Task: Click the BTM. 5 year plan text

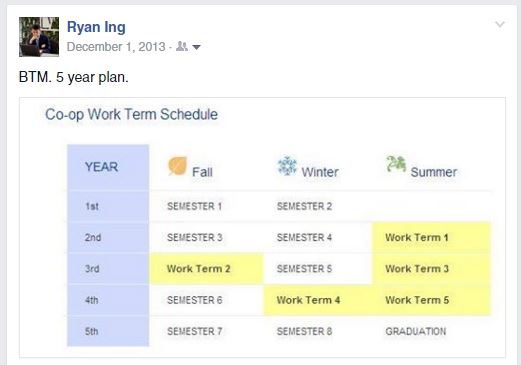Action: click(74, 77)
